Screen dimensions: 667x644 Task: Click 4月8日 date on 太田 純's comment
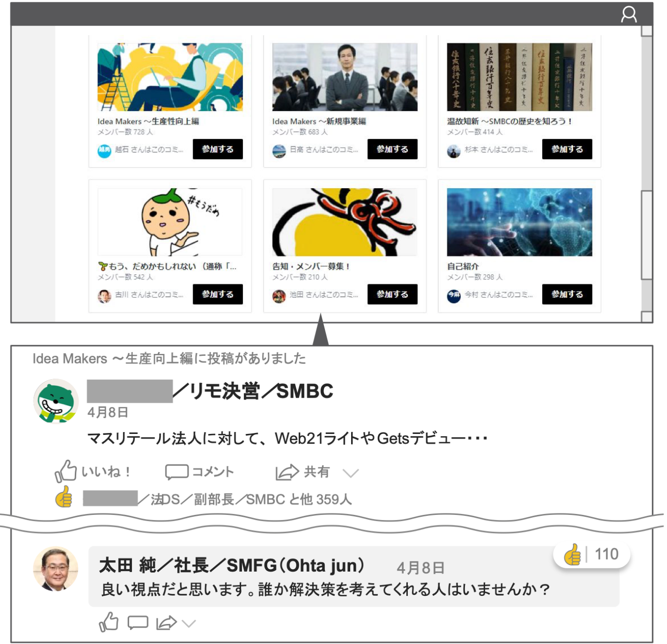[421, 568]
